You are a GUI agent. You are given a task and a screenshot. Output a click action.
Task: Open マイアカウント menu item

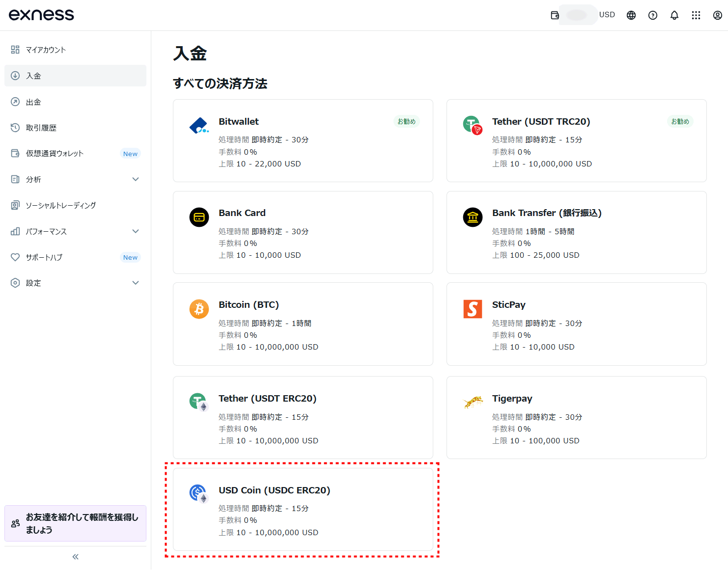[x=75, y=50]
